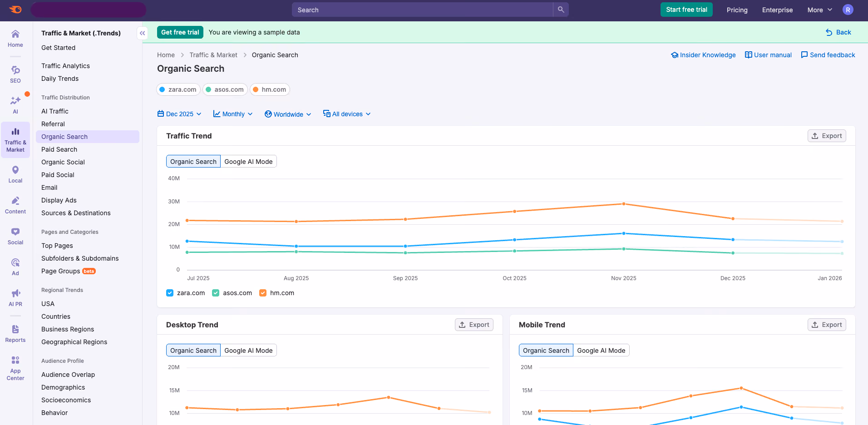Export the Mobile Trend chart

827,325
